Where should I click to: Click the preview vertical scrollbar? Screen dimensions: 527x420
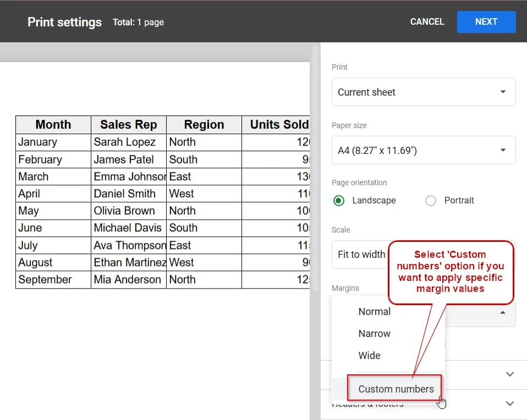315,168
